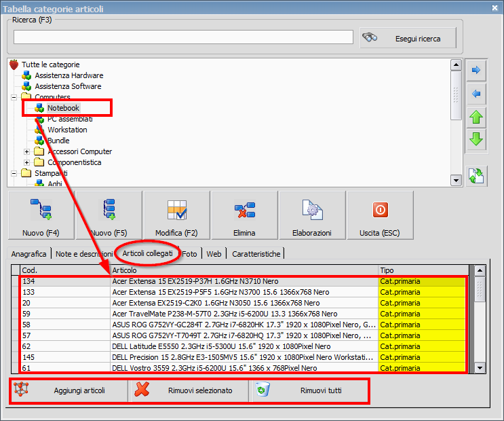Select row DELL Latitude E5550

[243, 346]
